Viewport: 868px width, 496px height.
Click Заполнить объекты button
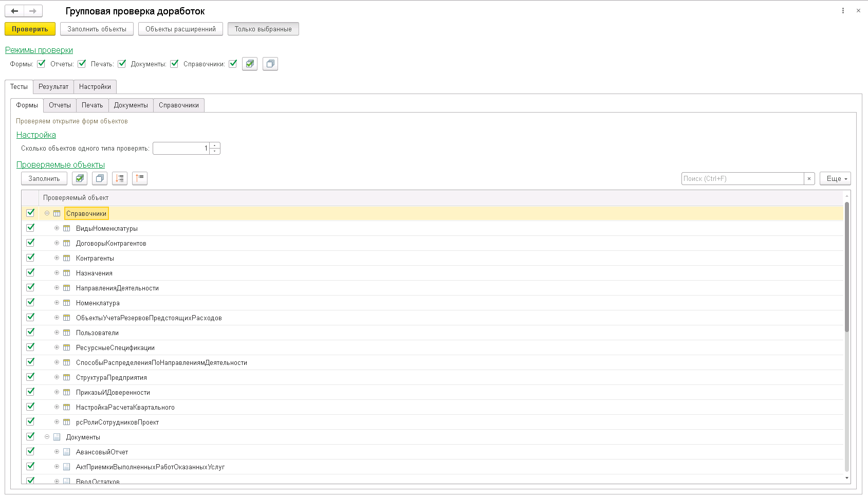tap(97, 29)
